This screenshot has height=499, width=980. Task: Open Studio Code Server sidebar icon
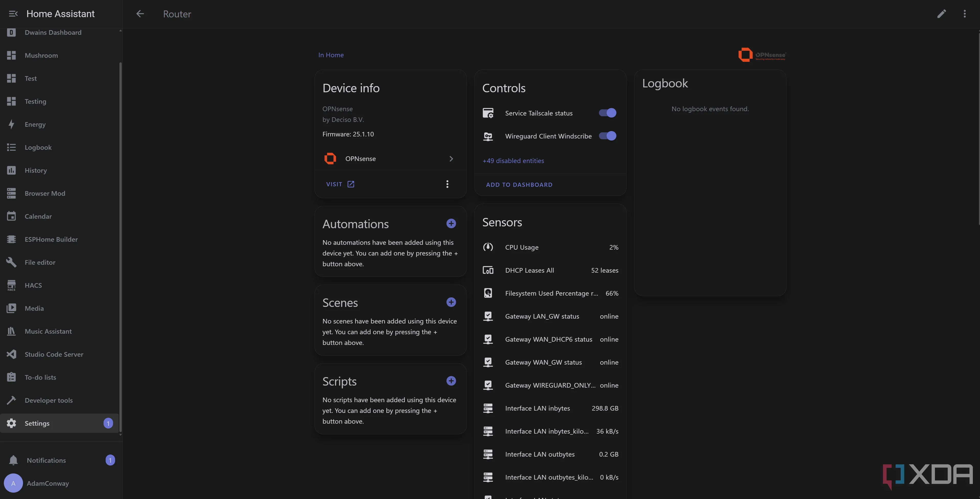point(12,354)
